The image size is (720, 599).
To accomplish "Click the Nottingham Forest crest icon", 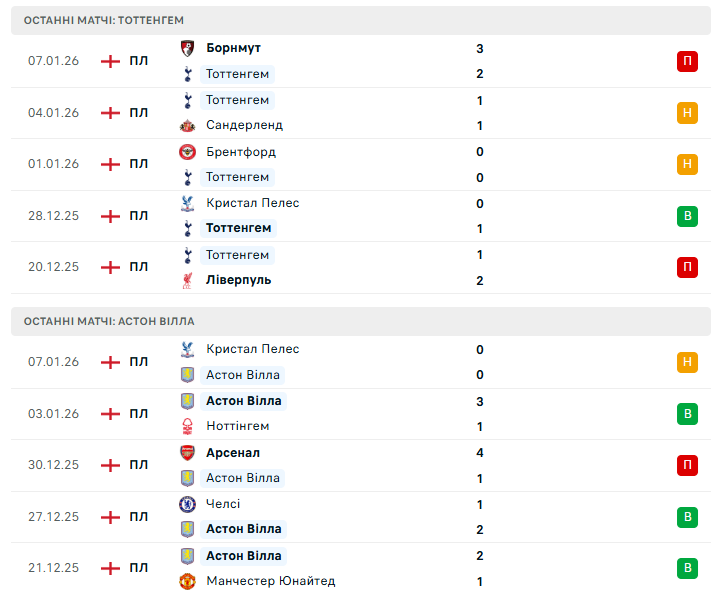I will pyautogui.click(x=186, y=427).
